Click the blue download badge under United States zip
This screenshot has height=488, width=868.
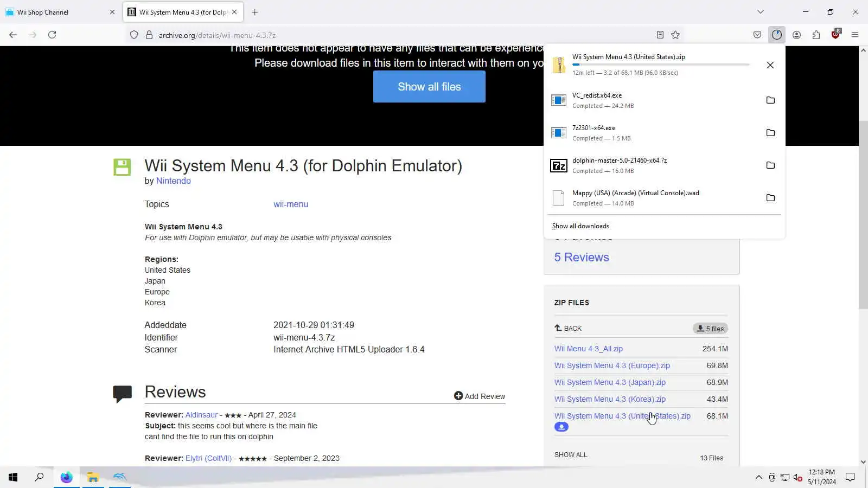point(561,427)
